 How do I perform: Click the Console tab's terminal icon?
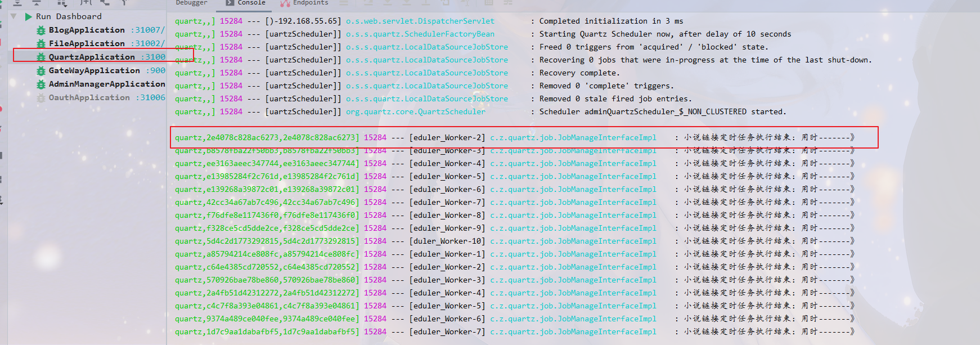230,3
